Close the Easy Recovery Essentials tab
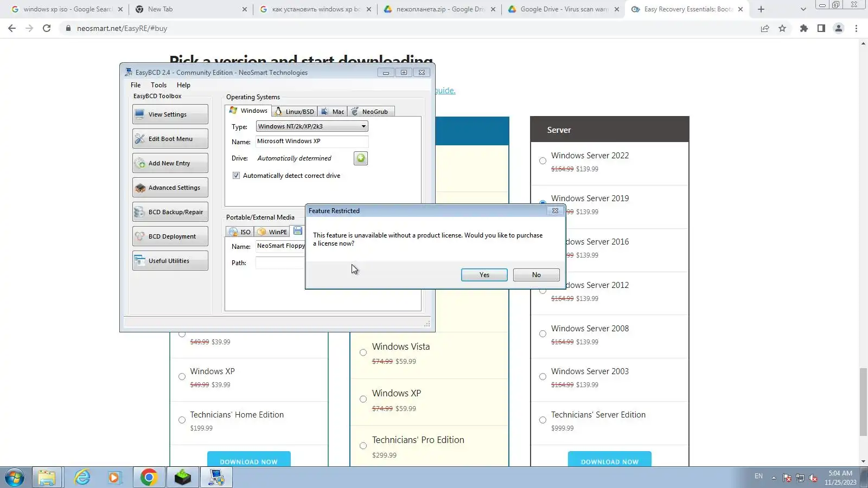 pyautogui.click(x=741, y=9)
